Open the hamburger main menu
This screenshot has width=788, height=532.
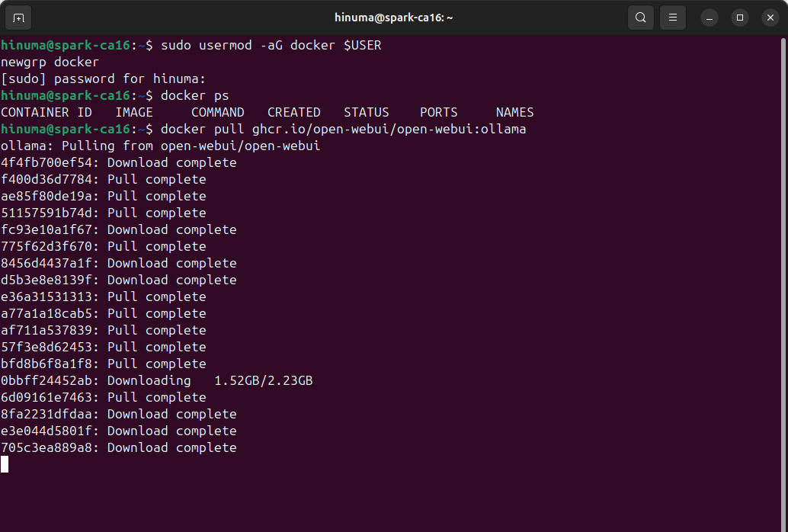coord(672,18)
